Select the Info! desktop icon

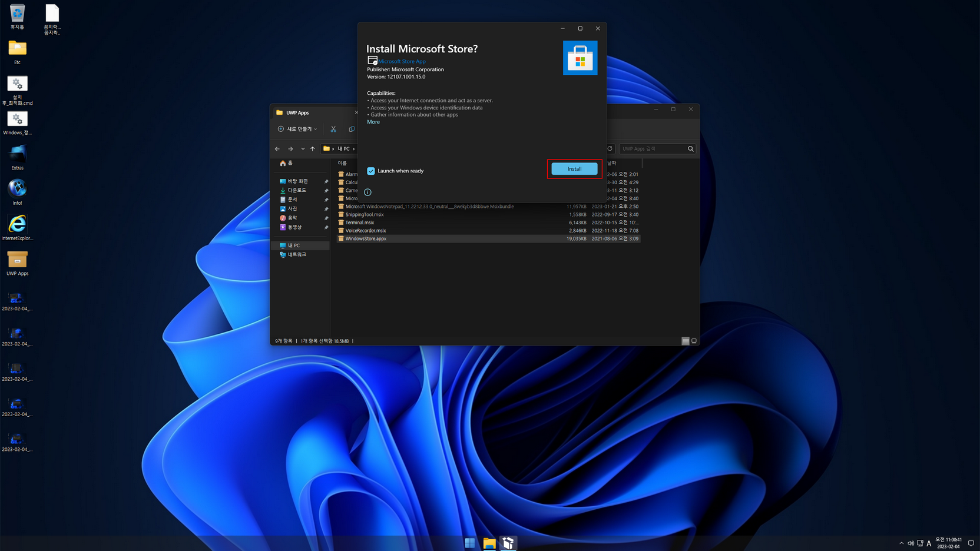17,192
